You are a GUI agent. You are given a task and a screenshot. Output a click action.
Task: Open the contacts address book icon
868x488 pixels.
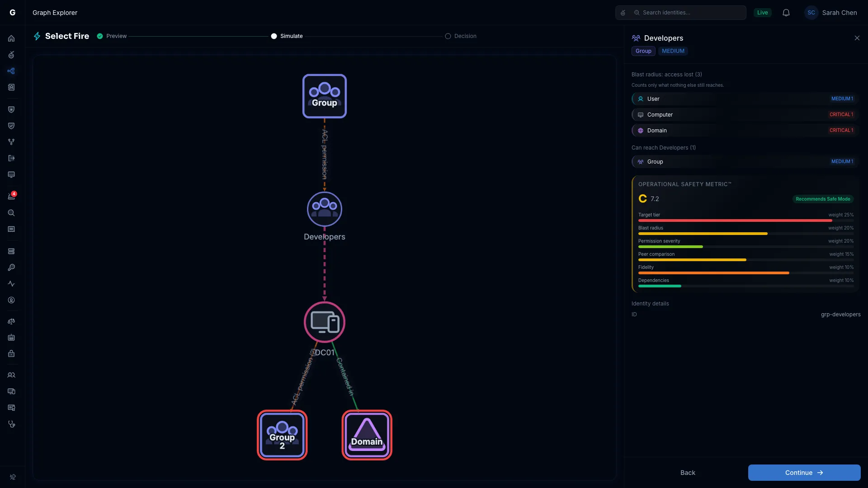(x=11, y=87)
